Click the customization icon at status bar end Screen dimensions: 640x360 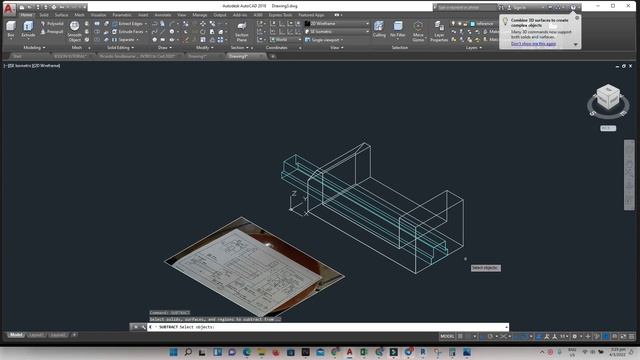[x=631, y=336]
